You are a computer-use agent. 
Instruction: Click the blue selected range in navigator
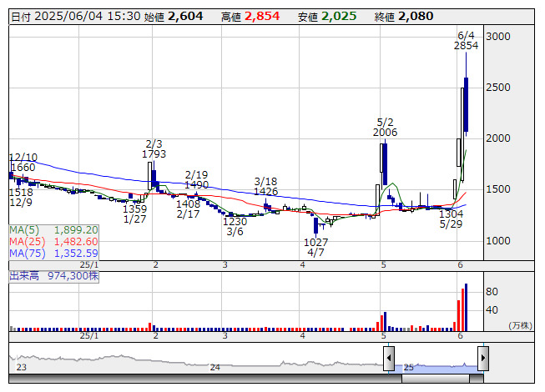[436, 367]
